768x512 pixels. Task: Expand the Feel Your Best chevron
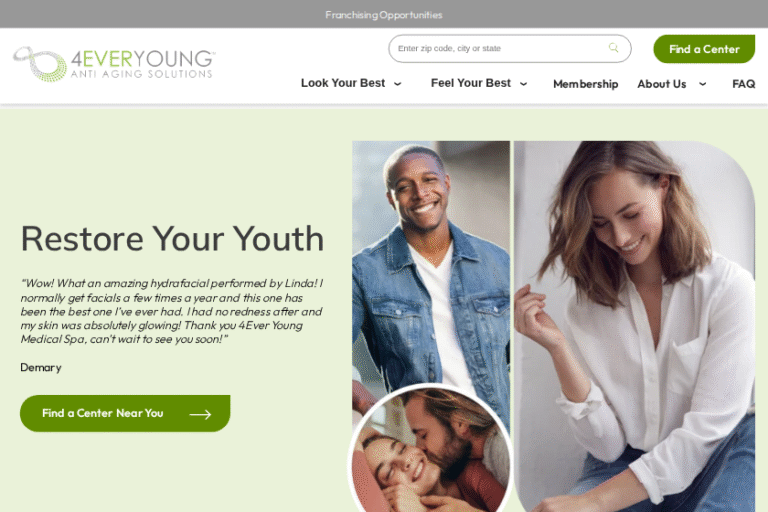523,84
